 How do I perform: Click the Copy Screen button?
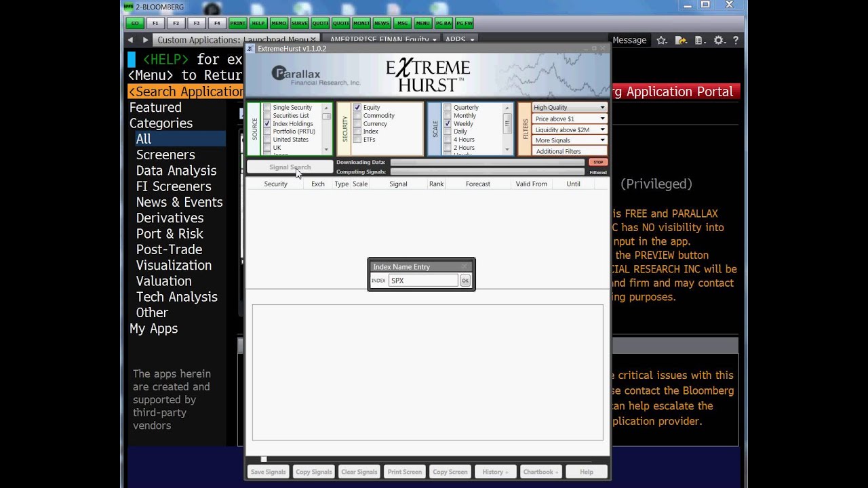click(450, 472)
